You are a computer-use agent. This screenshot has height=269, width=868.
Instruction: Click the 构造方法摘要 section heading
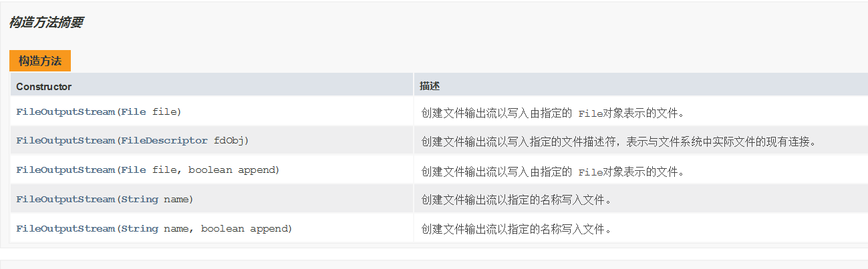click(x=46, y=23)
